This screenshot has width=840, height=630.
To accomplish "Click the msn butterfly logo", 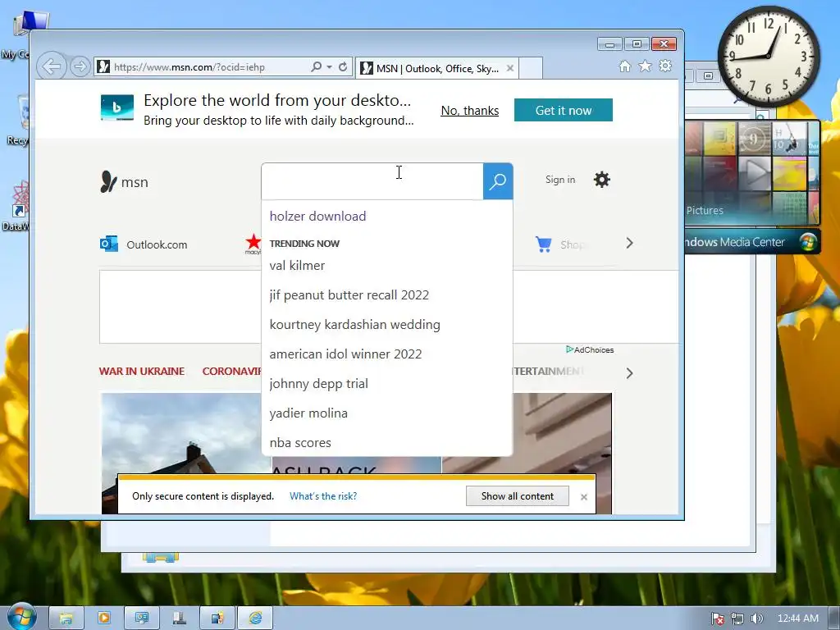I will point(125,182).
